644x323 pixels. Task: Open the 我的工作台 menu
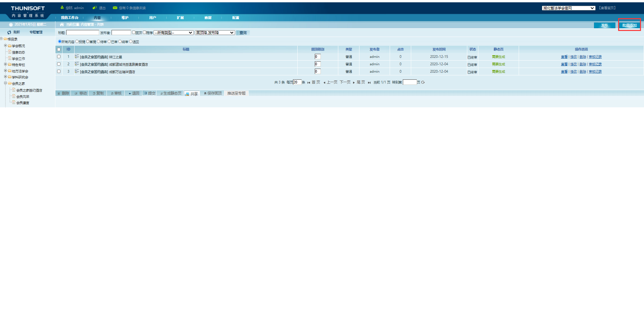tap(70, 17)
